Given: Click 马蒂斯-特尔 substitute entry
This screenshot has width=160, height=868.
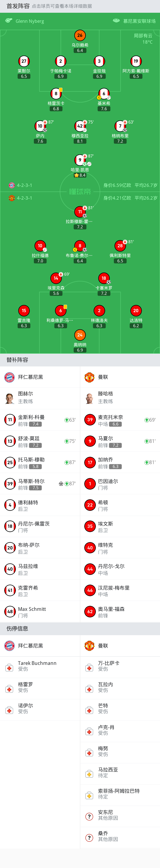Looking at the screenshot, I should click(40, 484).
